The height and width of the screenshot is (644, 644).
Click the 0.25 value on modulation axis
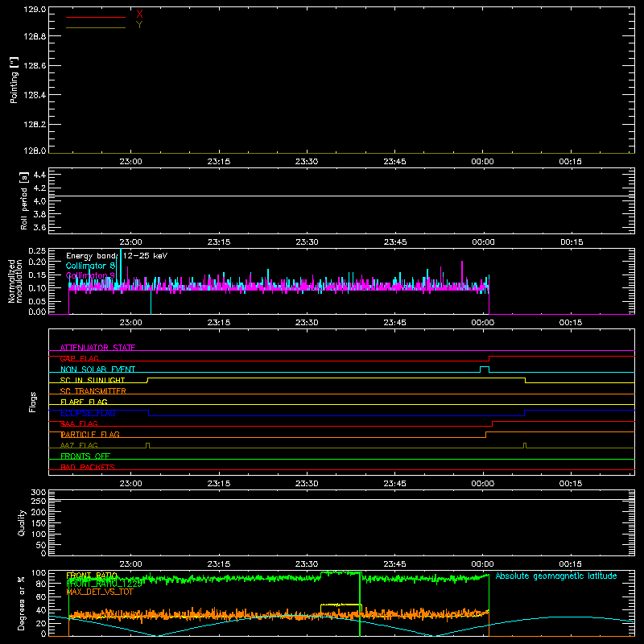pyautogui.click(x=37, y=251)
